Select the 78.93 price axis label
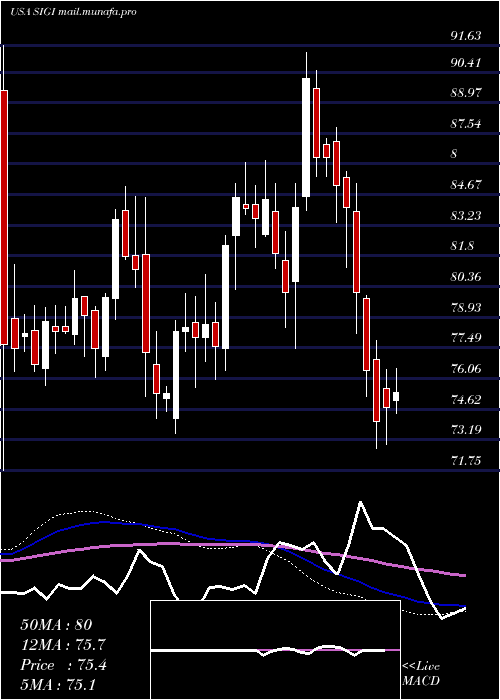 (466, 308)
